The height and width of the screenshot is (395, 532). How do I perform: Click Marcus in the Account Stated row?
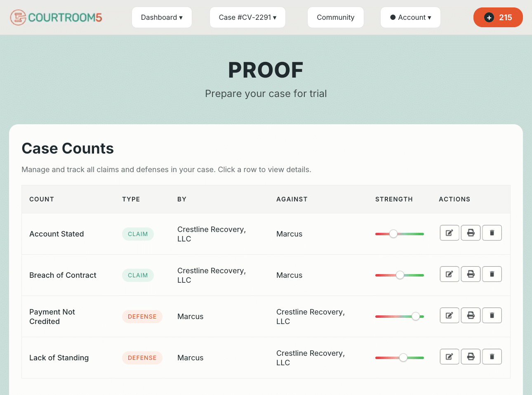pos(290,234)
